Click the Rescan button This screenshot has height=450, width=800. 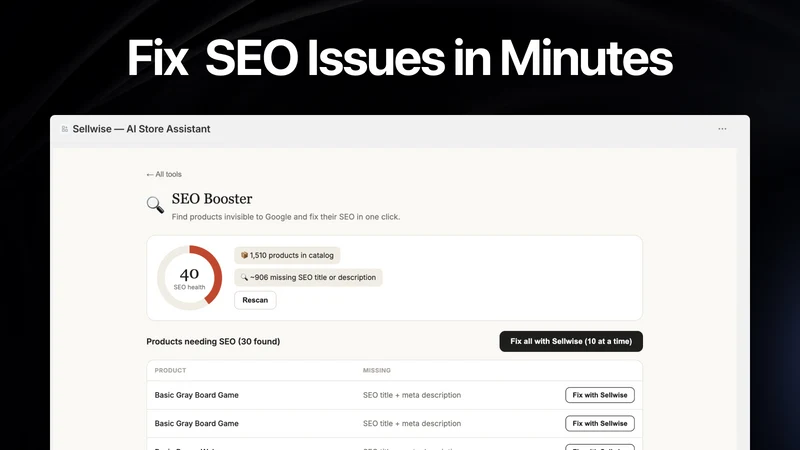(255, 300)
